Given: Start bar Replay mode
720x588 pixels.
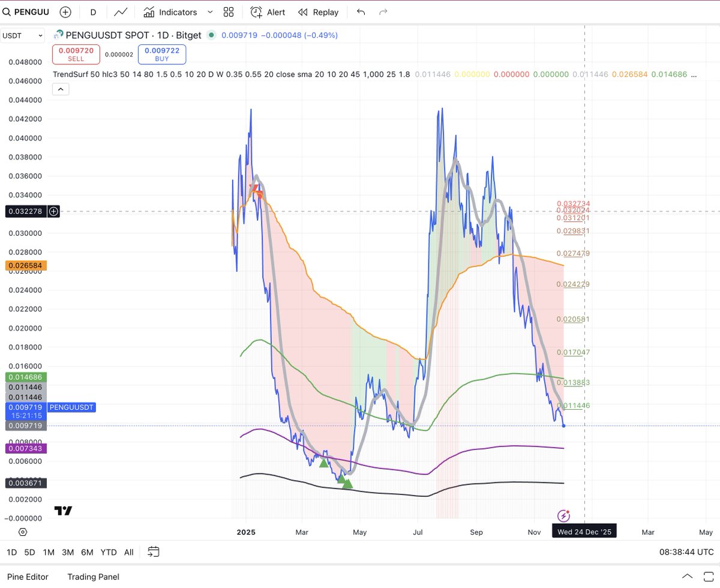Looking at the screenshot, I should tap(317, 12).
